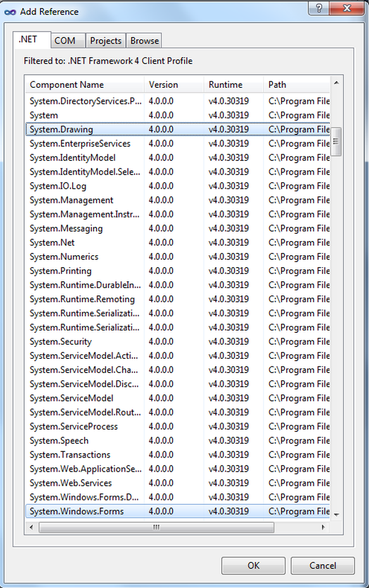Image resolution: width=369 pixels, height=588 pixels.
Task: Click the help question mark button
Action: [x=318, y=9]
